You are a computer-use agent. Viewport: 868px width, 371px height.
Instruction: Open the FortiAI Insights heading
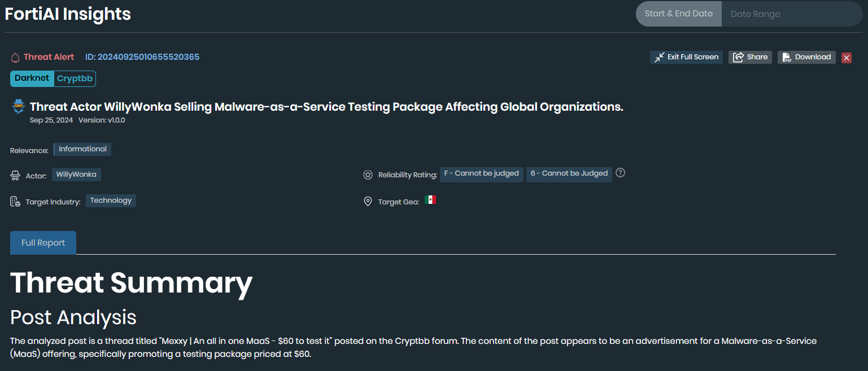coord(67,14)
